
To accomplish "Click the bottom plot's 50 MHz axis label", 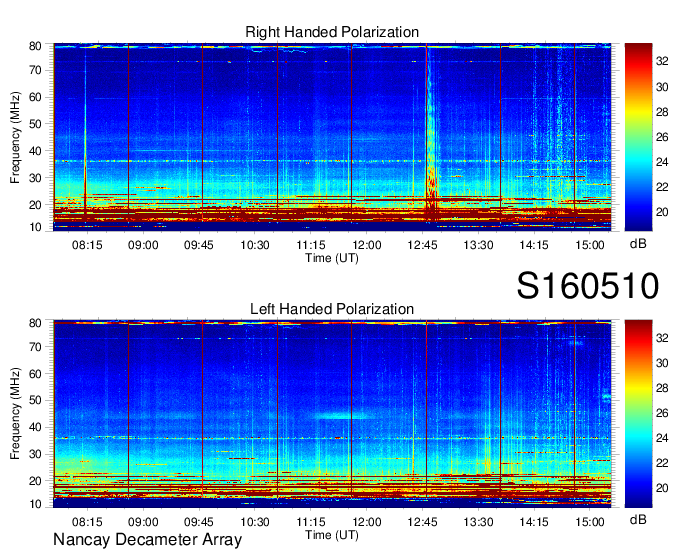I will [x=35, y=400].
